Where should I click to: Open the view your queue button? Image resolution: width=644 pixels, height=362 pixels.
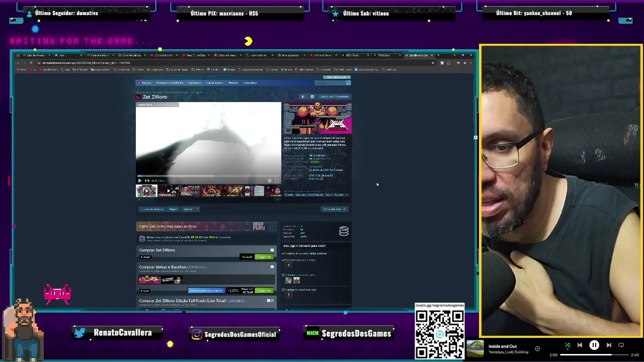click(334, 209)
